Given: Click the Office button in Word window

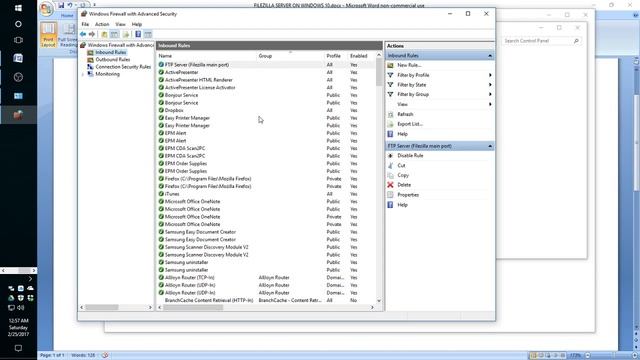Looking at the screenshot, I should pyautogui.click(x=47, y=9).
